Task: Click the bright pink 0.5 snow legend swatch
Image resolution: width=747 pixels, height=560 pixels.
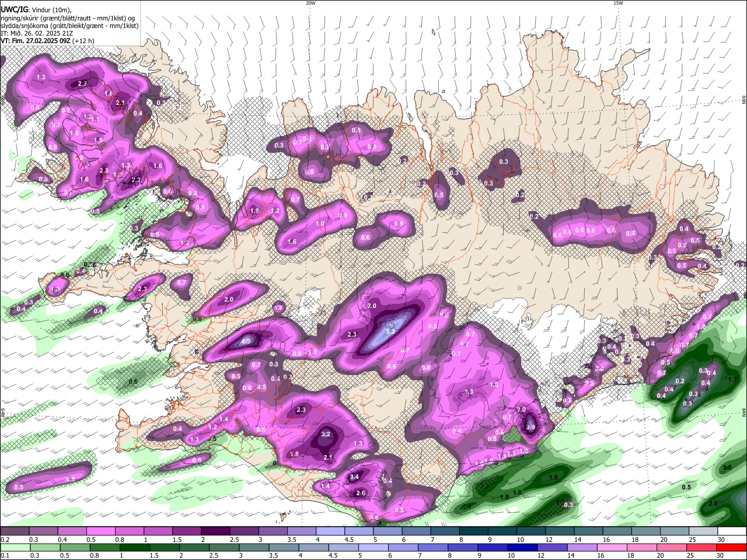Action: click(100, 531)
